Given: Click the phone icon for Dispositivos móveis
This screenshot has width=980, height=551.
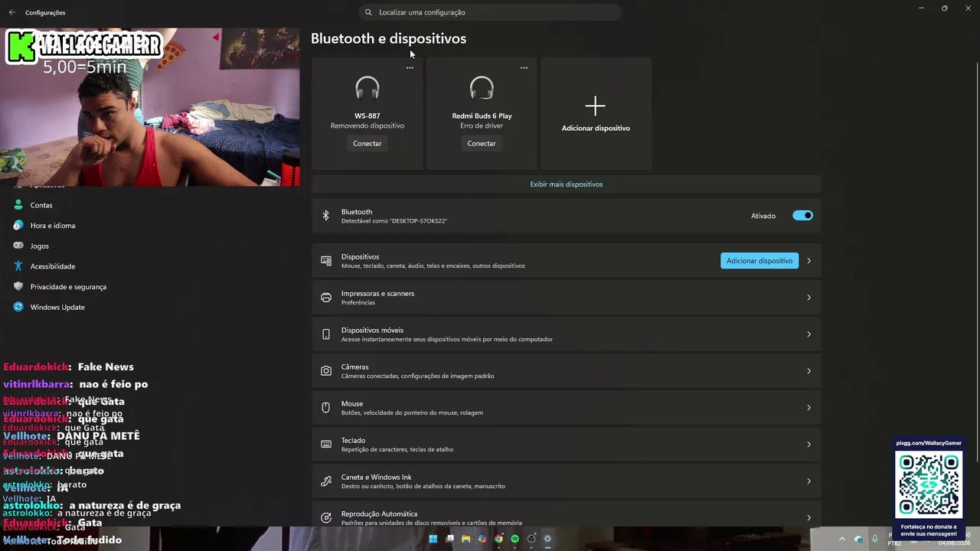Looking at the screenshot, I should click(x=326, y=334).
